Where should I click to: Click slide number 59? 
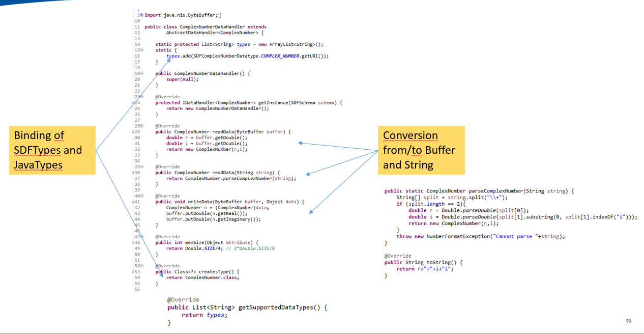point(628,322)
